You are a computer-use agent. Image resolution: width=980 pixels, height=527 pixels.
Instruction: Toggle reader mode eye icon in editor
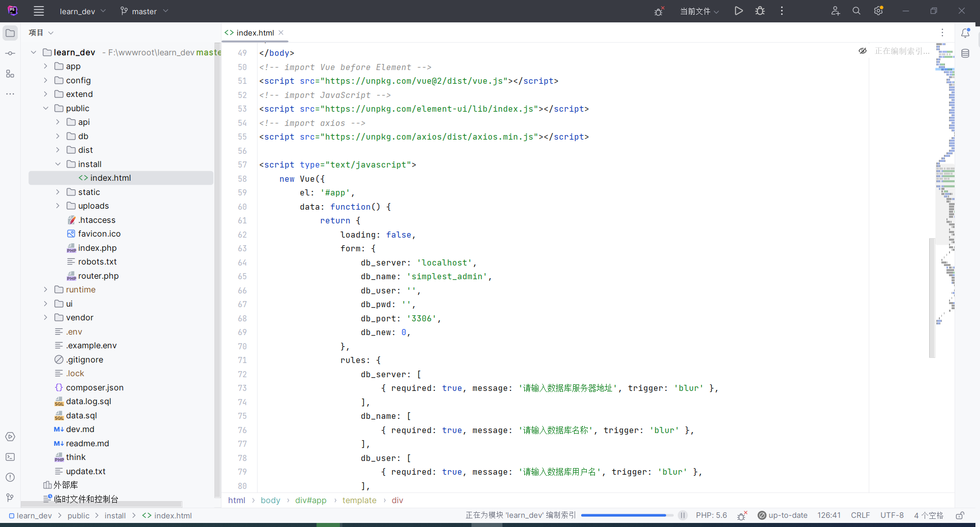click(x=863, y=51)
